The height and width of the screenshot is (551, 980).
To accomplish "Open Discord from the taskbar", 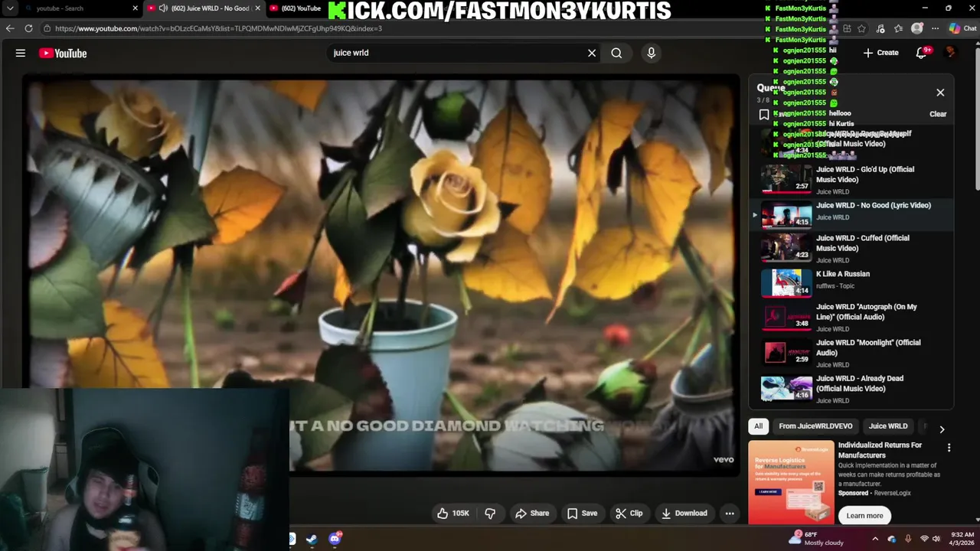I will (335, 539).
